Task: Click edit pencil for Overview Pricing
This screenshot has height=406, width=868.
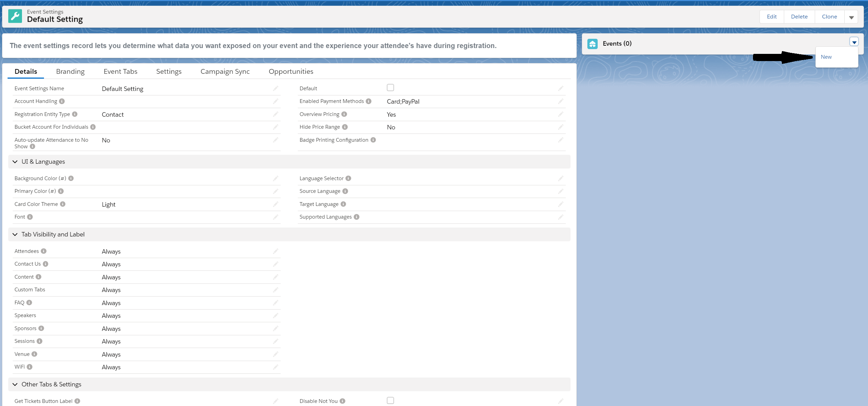Action: [x=561, y=114]
